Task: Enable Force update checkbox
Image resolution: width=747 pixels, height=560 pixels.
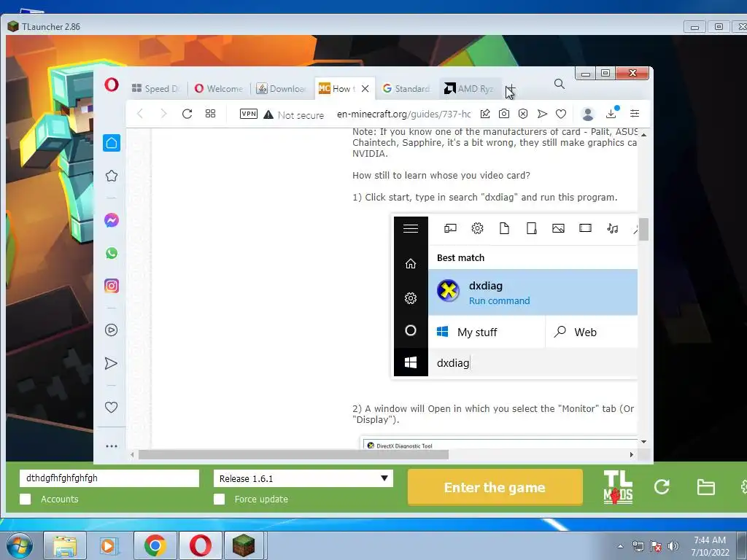Action: (219, 499)
